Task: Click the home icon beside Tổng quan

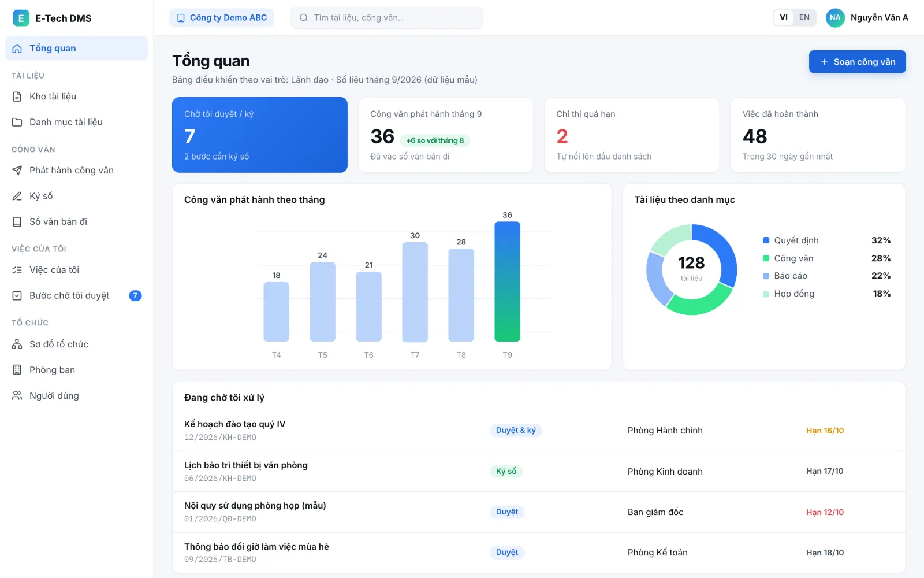Action: [x=17, y=49]
